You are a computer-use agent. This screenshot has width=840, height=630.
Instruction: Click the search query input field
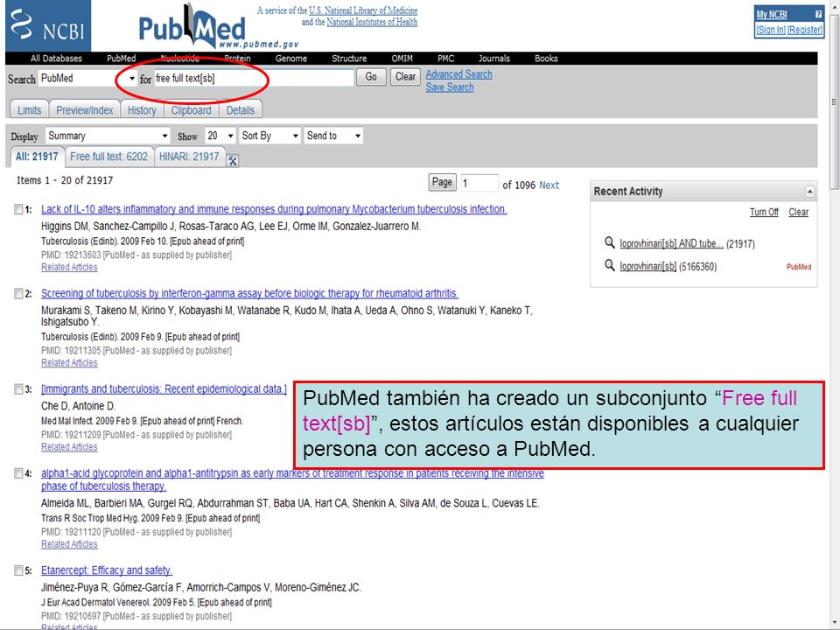click(254, 78)
